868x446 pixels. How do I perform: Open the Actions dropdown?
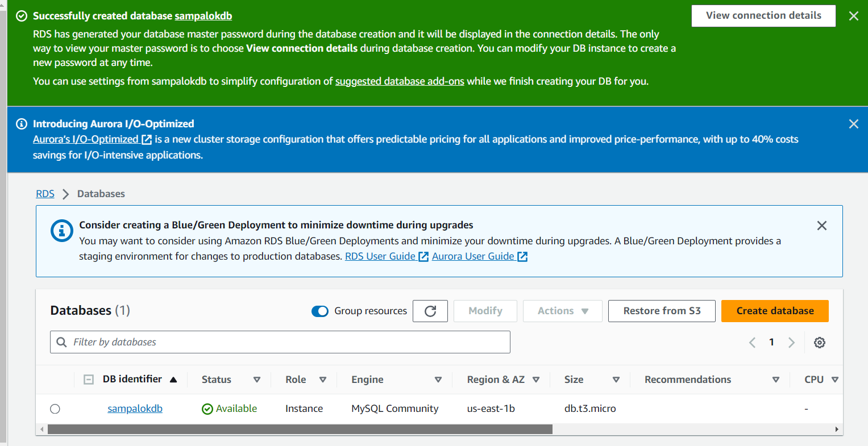click(562, 311)
